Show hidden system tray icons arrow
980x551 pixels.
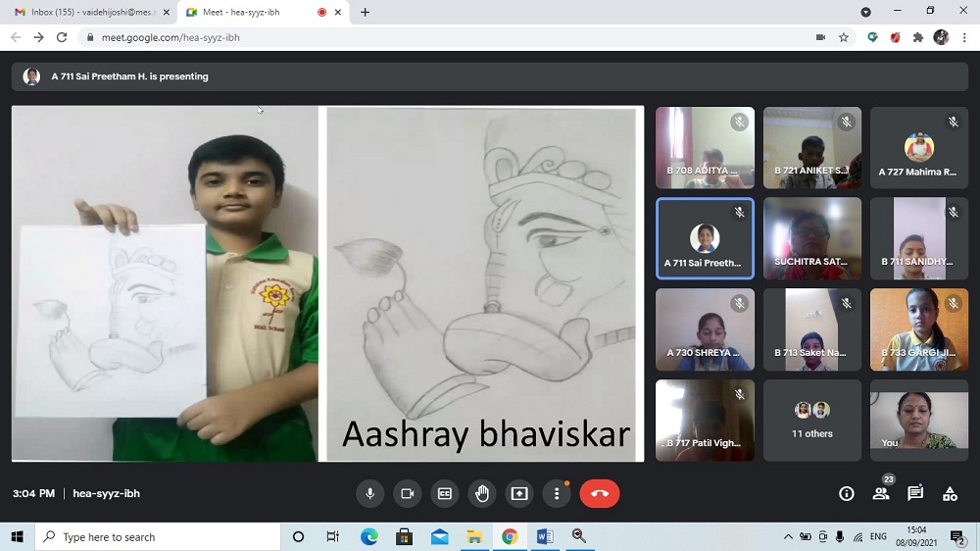788,537
